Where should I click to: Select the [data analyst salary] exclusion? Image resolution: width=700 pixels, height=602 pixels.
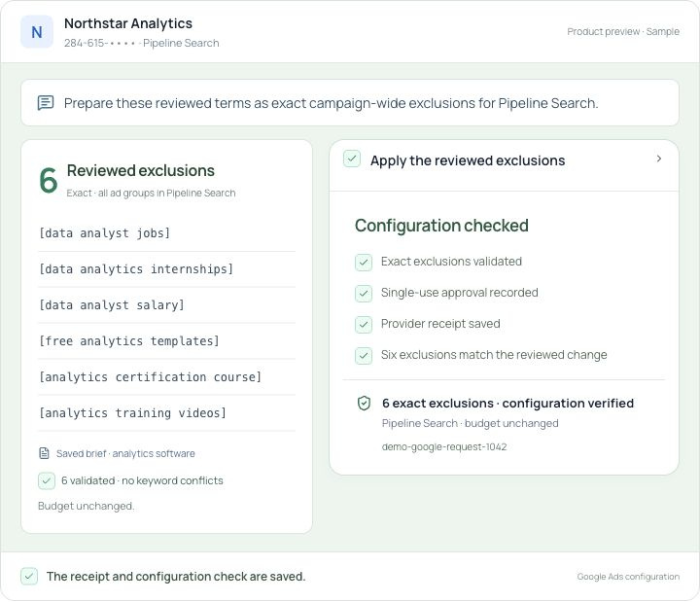[166, 305]
